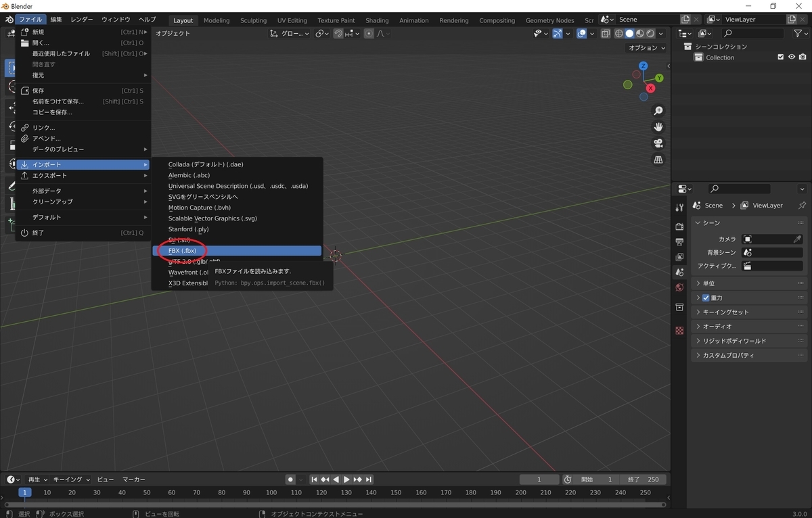Toggle show overlays button
This screenshot has height=518, width=812.
[581, 33]
